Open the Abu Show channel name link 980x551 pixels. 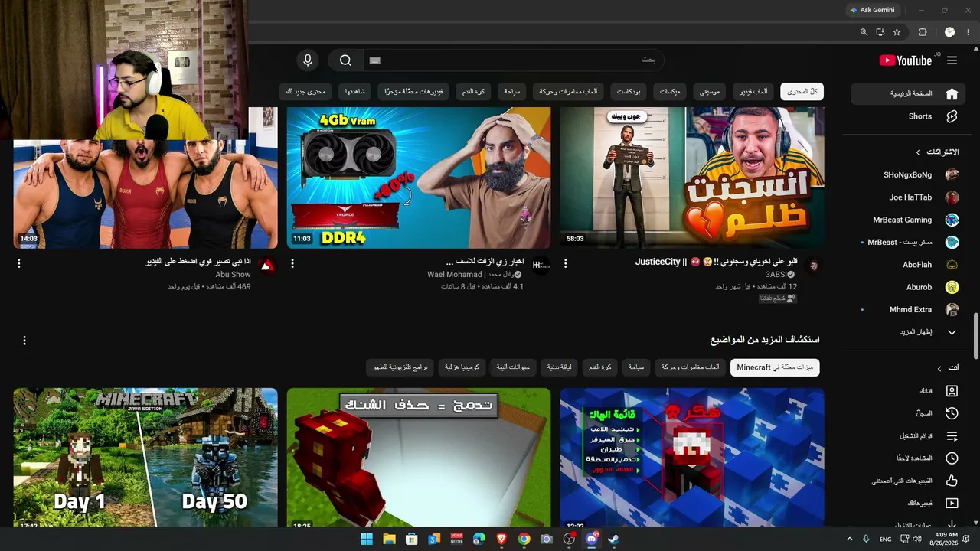(x=233, y=275)
